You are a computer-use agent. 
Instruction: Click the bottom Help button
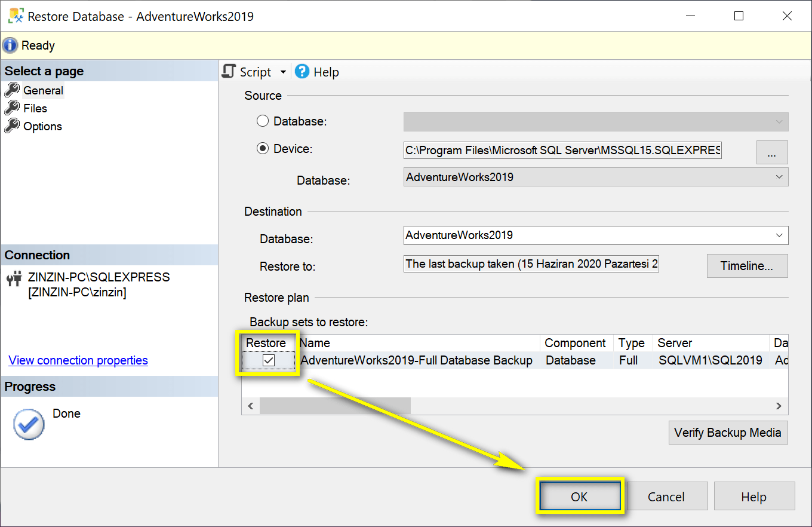[x=754, y=497]
